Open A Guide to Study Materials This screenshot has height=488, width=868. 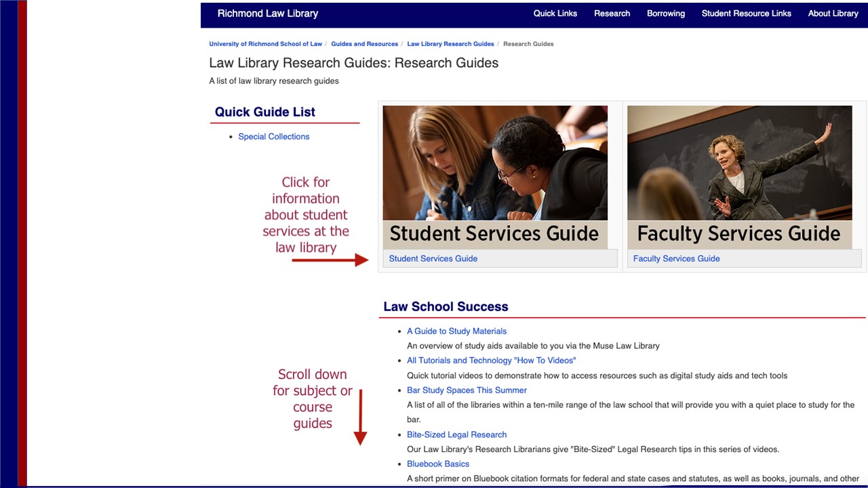pos(456,331)
